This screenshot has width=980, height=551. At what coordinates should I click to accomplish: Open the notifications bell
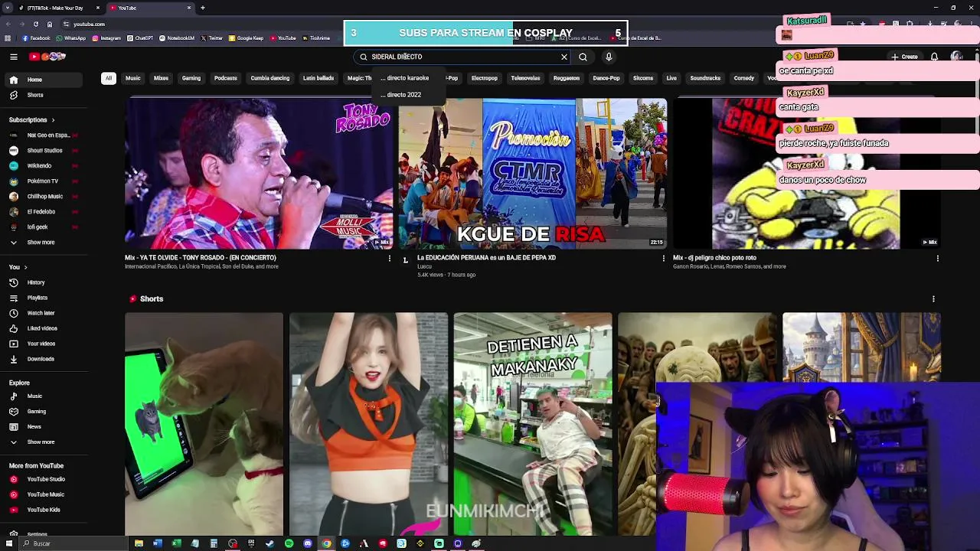coord(934,57)
